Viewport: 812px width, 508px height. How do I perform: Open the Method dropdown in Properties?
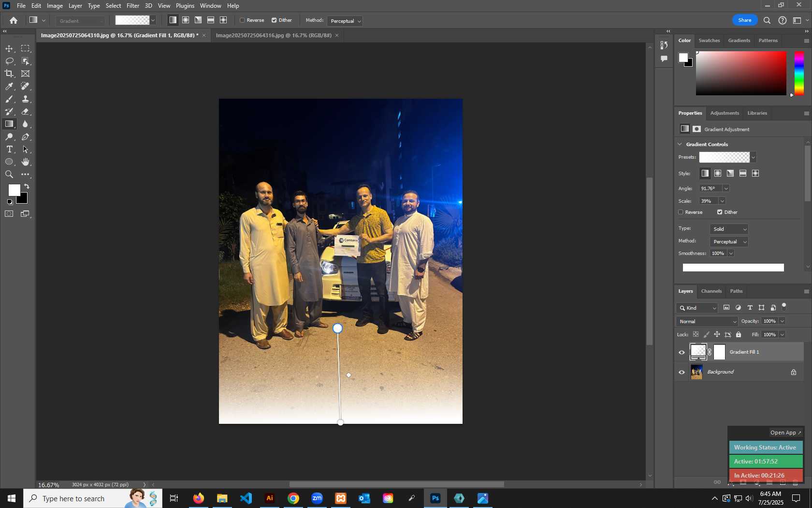729,242
